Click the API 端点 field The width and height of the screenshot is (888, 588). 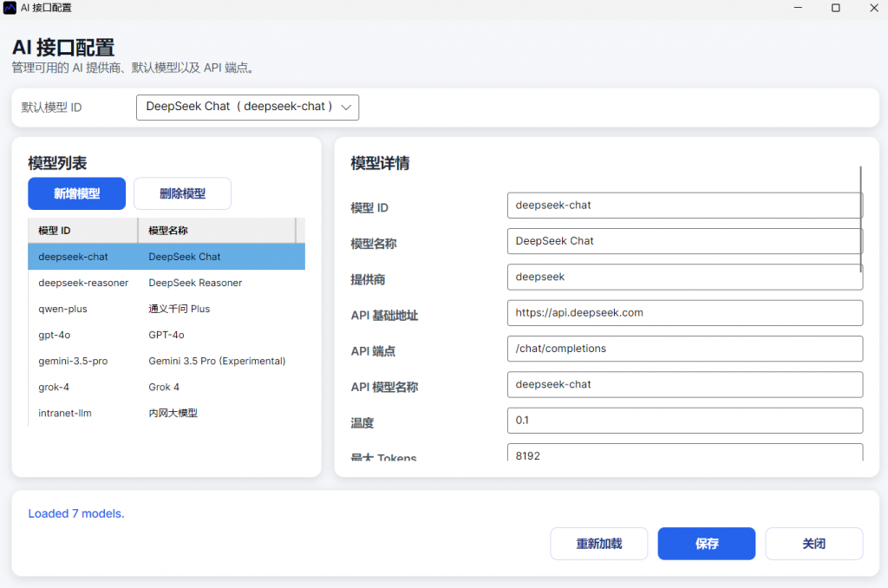[684, 349]
